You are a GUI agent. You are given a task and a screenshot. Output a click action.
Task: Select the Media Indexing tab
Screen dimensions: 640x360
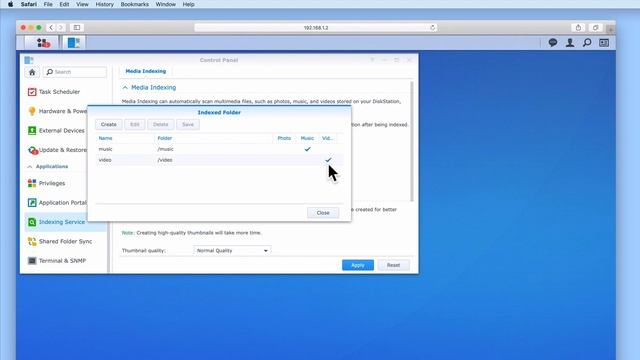(146, 71)
